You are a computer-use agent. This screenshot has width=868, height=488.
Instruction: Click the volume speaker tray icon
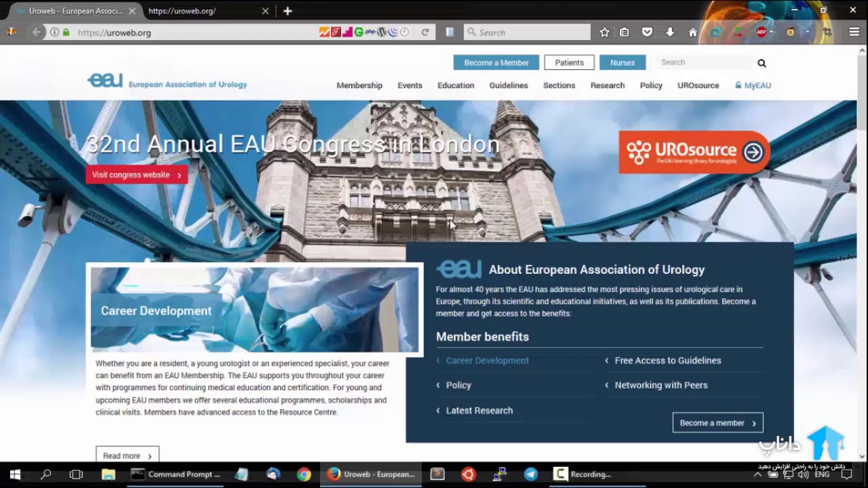[x=803, y=474]
